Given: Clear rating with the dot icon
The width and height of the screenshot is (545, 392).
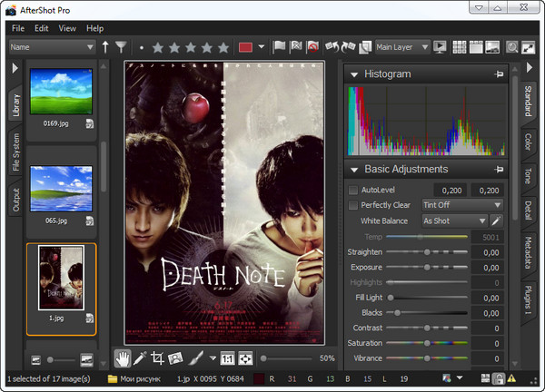Looking at the screenshot, I should point(142,48).
